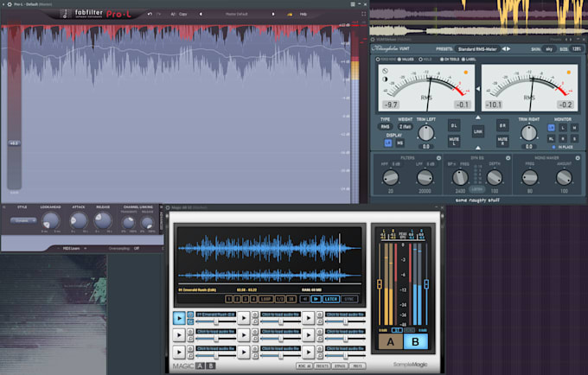Viewport: 588px width, 375px height.
Task: Click the rewind button in Magic AB transport
Action: tap(304, 298)
